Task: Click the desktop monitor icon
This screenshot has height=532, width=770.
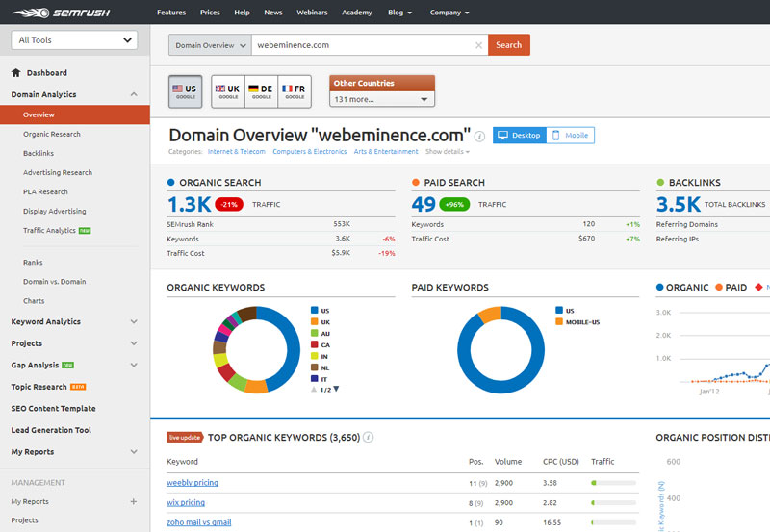Action: tap(502, 135)
